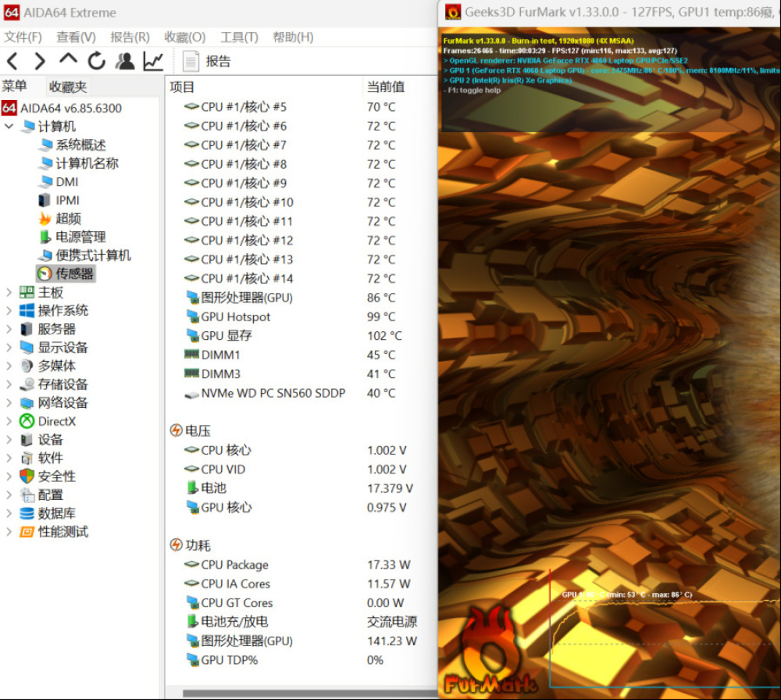Open the 工具(T) menu

click(x=239, y=37)
